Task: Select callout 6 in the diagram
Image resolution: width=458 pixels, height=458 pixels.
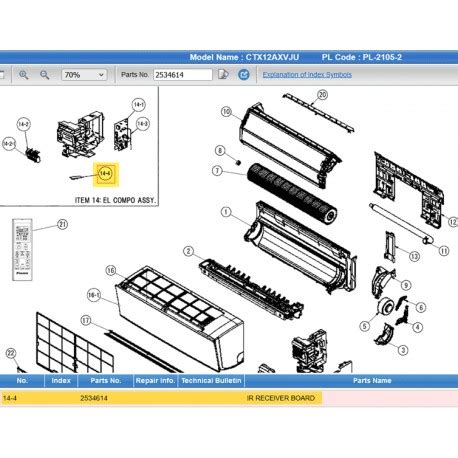Action: pos(421,307)
